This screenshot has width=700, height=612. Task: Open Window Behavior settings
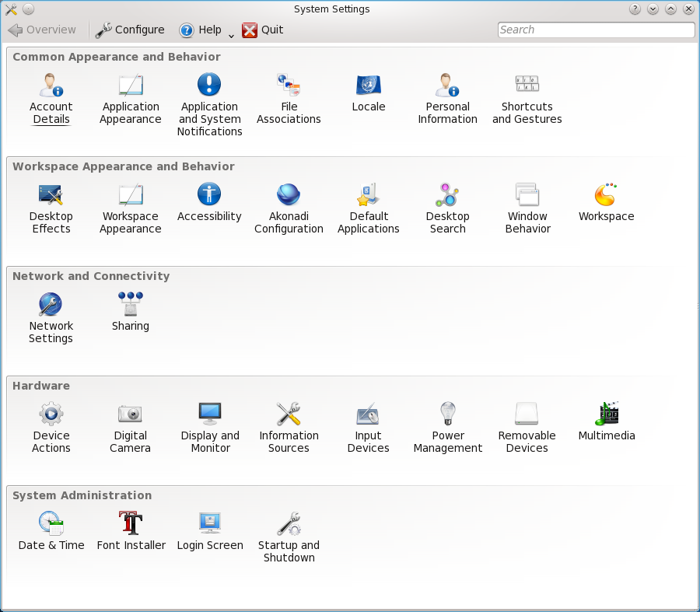(527, 209)
